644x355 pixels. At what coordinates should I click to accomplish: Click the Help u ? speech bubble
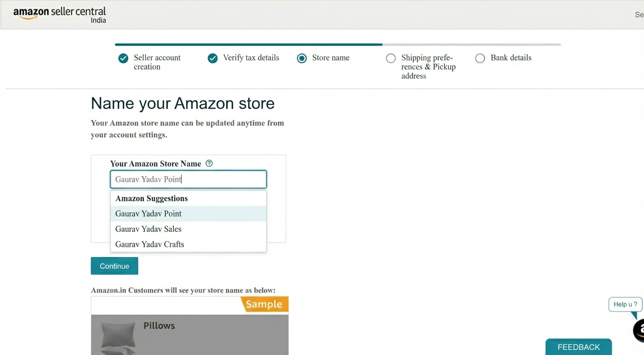(x=625, y=304)
